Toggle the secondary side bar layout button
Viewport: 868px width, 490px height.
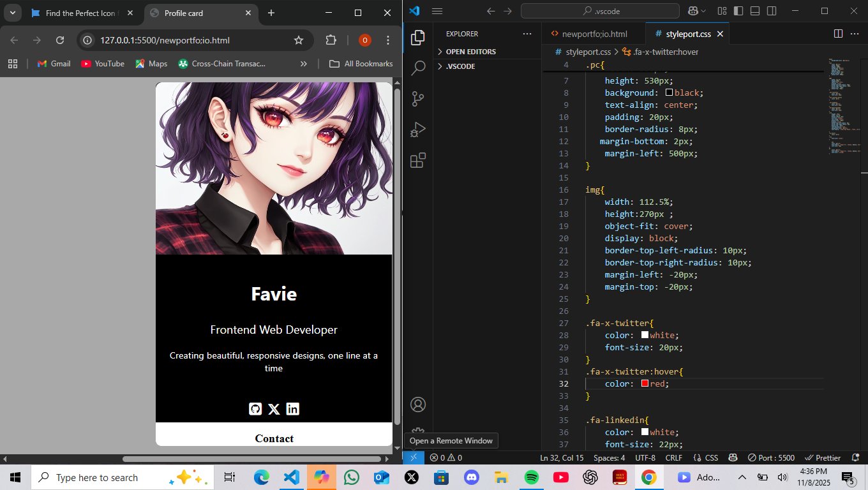click(x=772, y=11)
